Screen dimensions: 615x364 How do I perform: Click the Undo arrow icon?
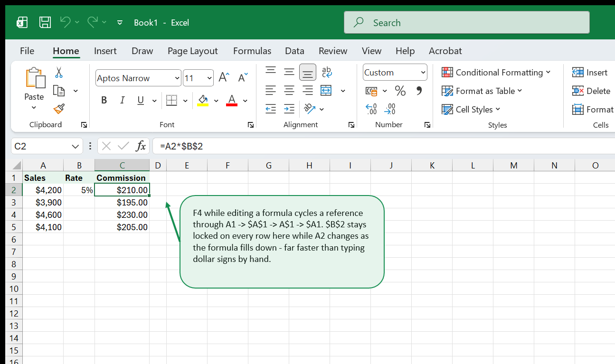(x=66, y=22)
